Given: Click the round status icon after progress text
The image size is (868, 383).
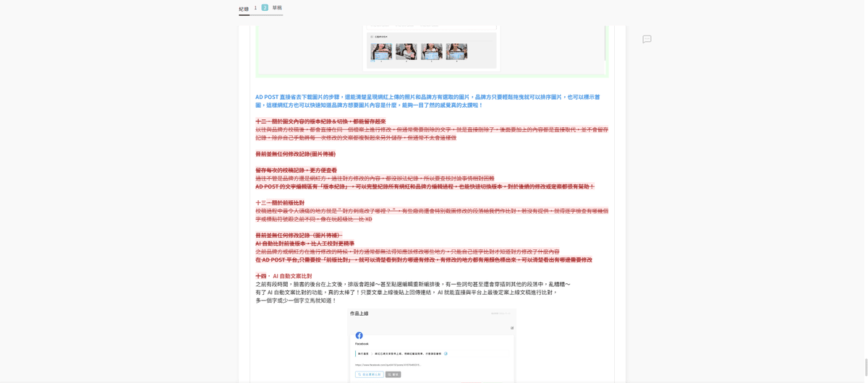Looking at the screenshot, I should (x=446, y=354).
